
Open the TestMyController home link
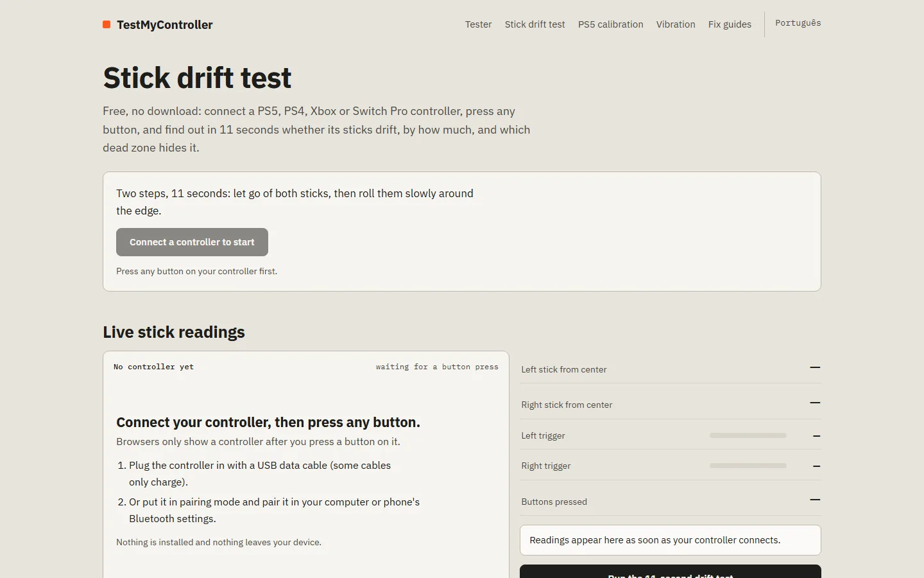(x=158, y=24)
